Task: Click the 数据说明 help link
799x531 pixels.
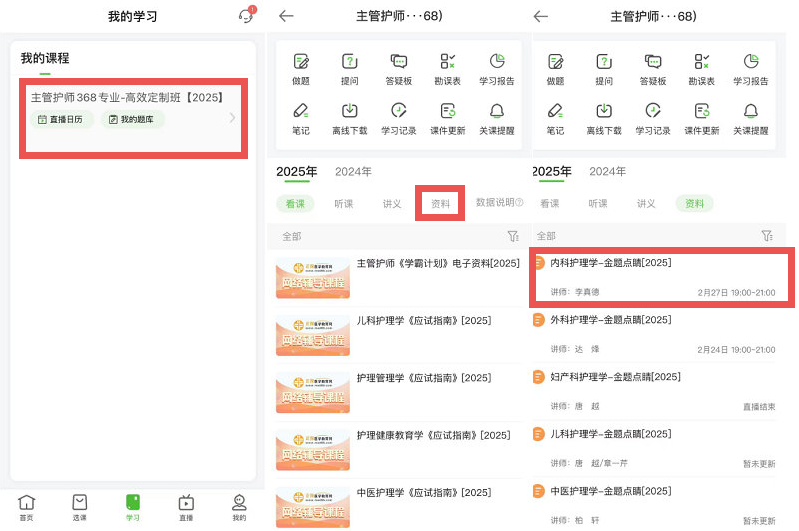Action: (x=499, y=203)
